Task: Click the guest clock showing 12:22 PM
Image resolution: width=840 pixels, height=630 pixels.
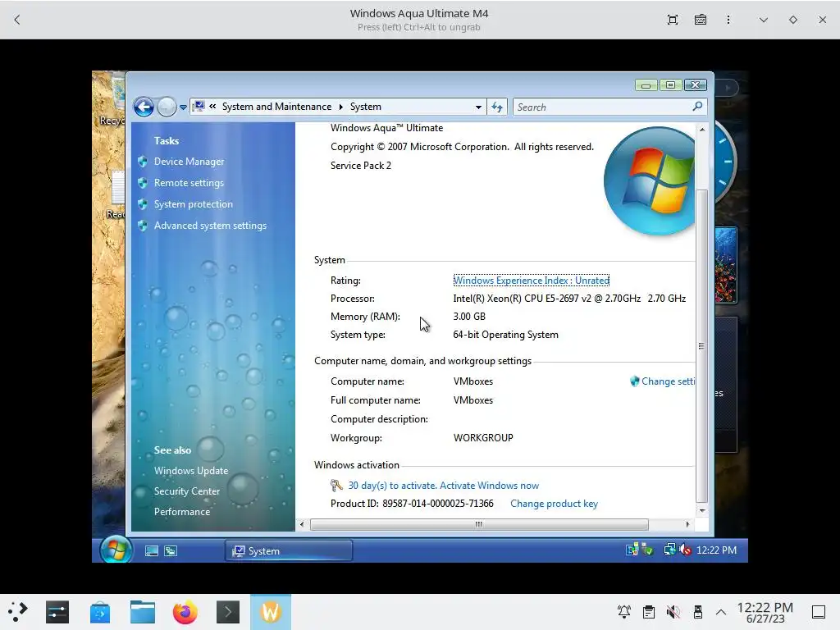Action: (x=716, y=550)
